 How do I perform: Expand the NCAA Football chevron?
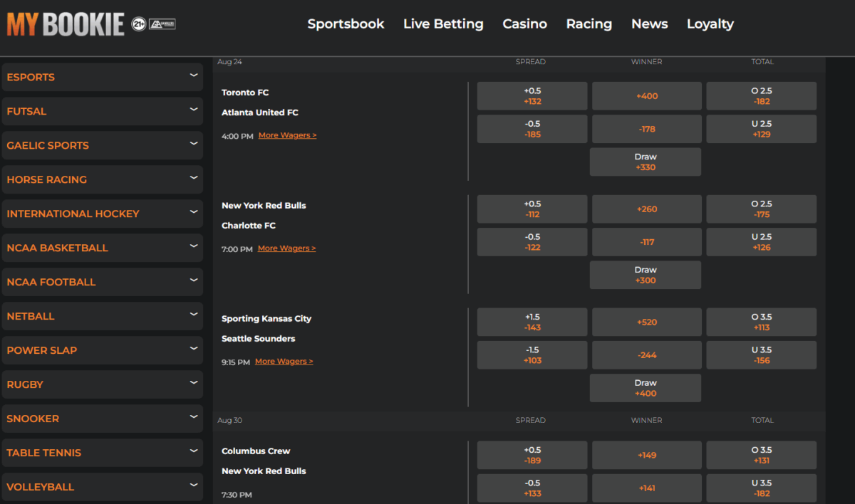pyautogui.click(x=193, y=280)
